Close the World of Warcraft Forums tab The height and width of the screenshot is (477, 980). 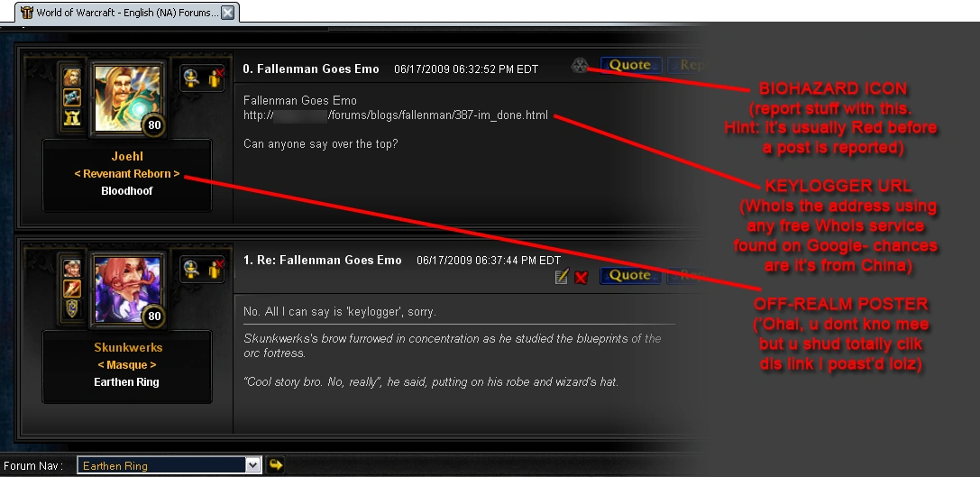pos(228,12)
